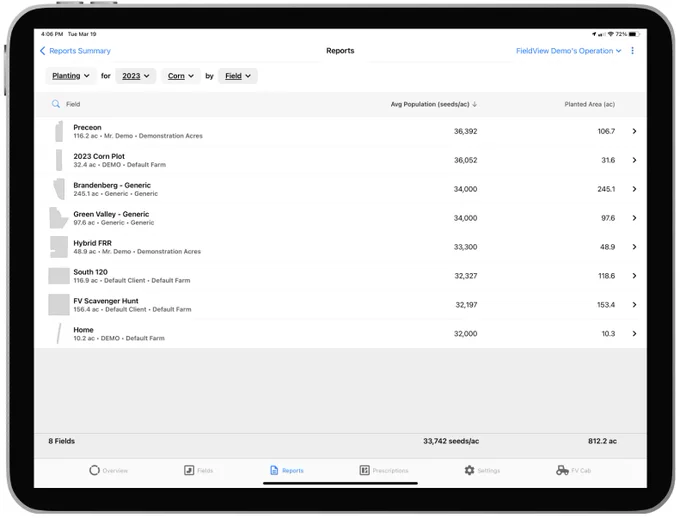The image size is (680, 518).
Task: Switch to the Prescriptions tab
Action: click(x=384, y=470)
